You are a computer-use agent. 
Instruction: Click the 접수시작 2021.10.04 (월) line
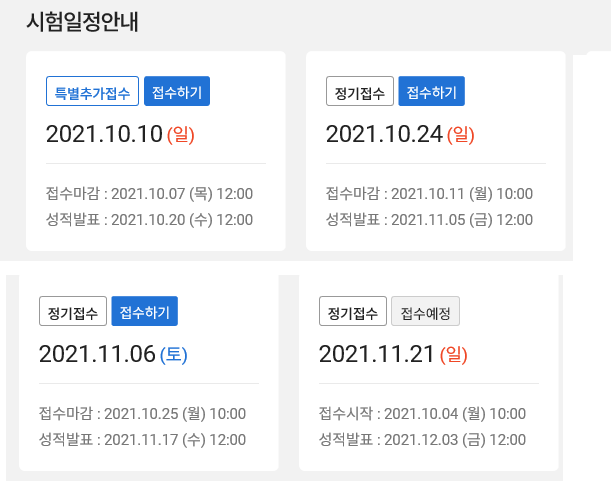pos(422,413)
